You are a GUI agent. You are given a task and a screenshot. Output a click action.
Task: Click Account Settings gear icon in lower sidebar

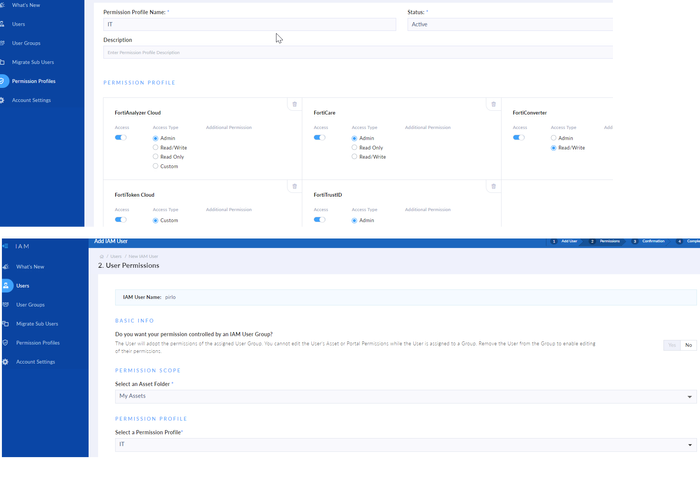point(6,362)
